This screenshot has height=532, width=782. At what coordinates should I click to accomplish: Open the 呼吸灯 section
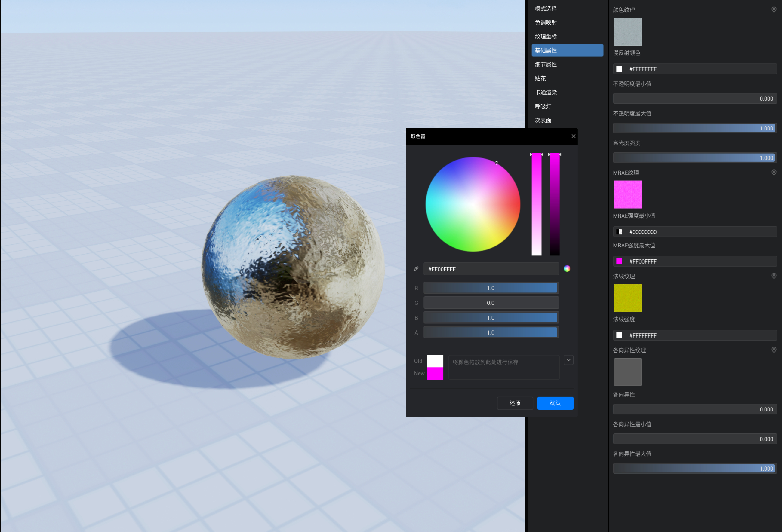[567, 106]
